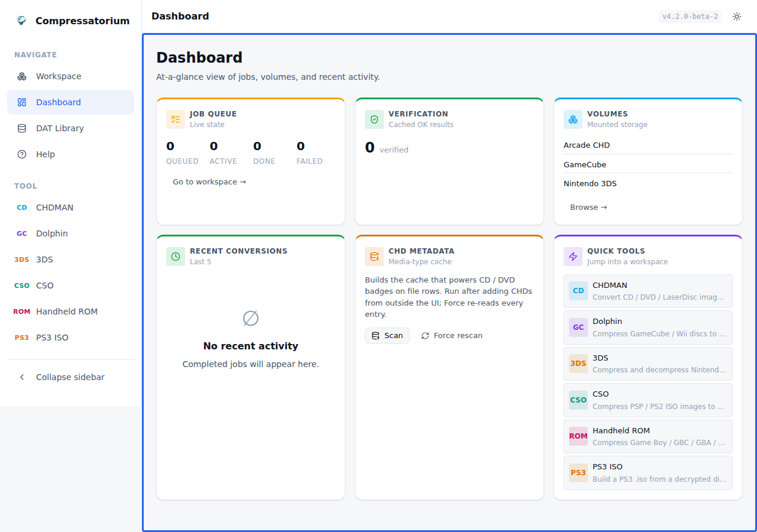This screenshot has height=532, width=757.
Task: Click Browse link in Volumes card
Action: [588, 207]
